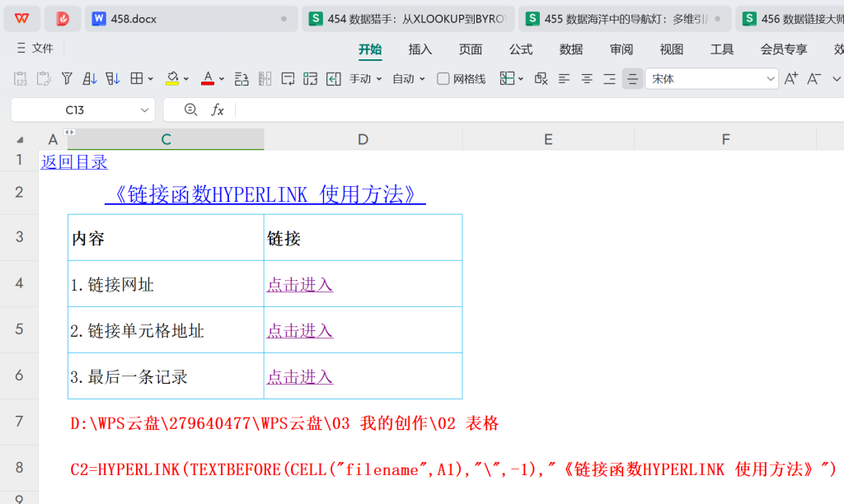Image resolution: width=844 pixels, height=504 pixels.
Task: Click the freeze panes icon
Action: click(x=507, y=79)
